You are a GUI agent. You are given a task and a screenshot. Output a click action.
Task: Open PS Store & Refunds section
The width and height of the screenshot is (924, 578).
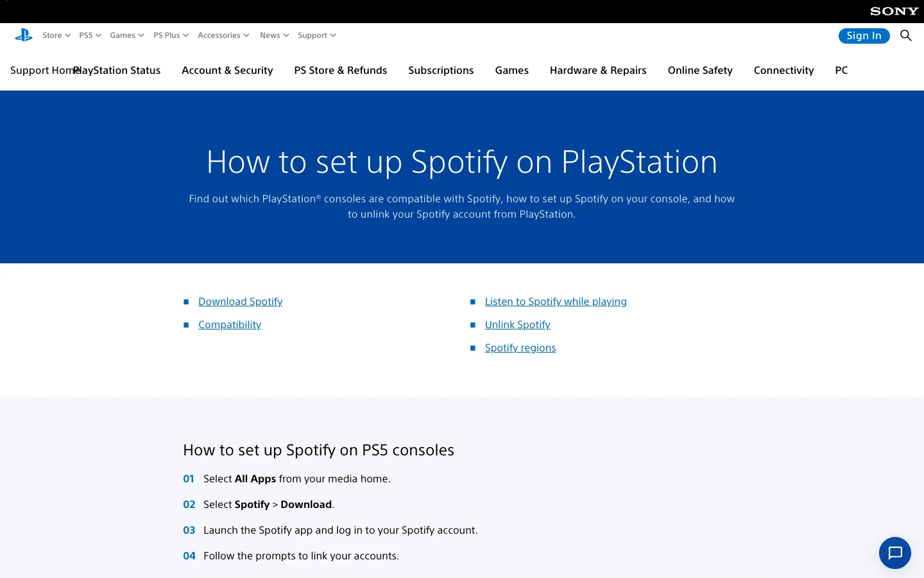pyautogui.click(x=341, y=71)
